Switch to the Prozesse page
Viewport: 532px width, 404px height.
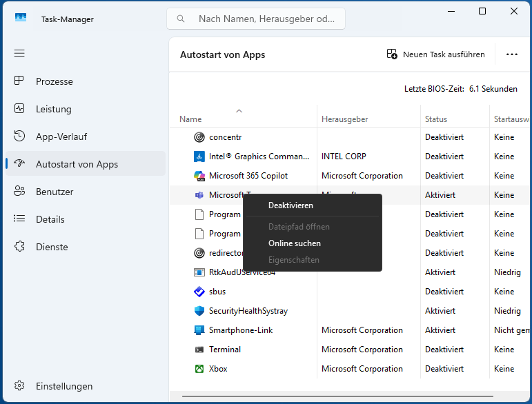(x=86, y=81)
